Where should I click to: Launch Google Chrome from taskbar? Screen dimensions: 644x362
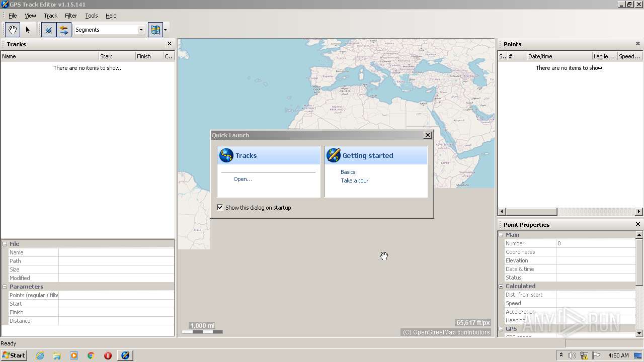91,355
